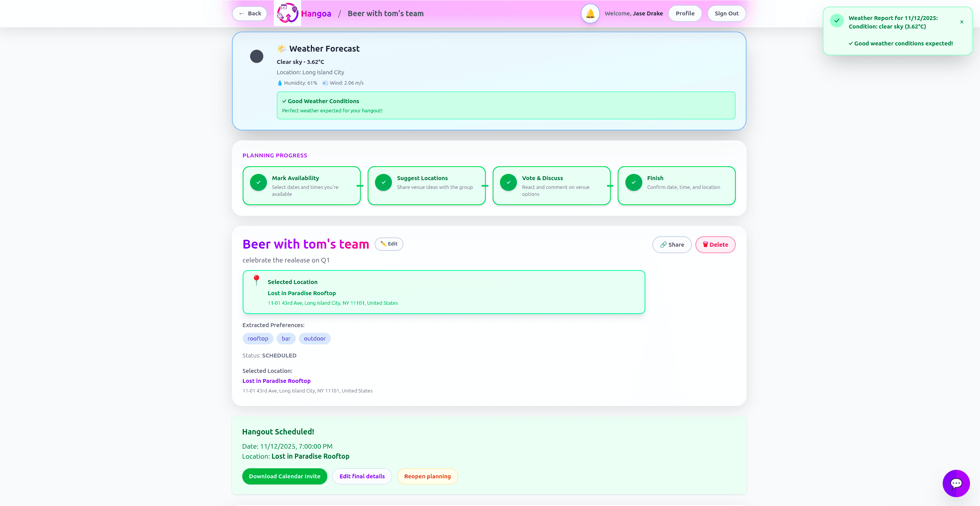Screen dimensions: 980x506
Task: Click the pencil Edit icon next to the title
Action: 384,244
